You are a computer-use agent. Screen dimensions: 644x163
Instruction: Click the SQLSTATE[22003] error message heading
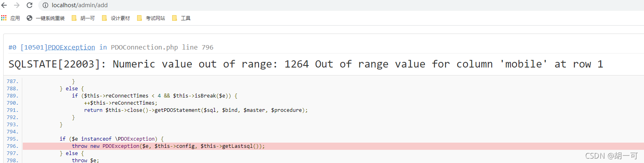tap(305, 64)
